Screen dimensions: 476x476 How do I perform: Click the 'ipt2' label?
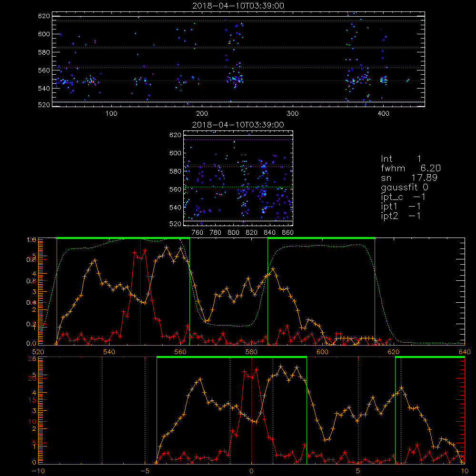pos(389,216)
